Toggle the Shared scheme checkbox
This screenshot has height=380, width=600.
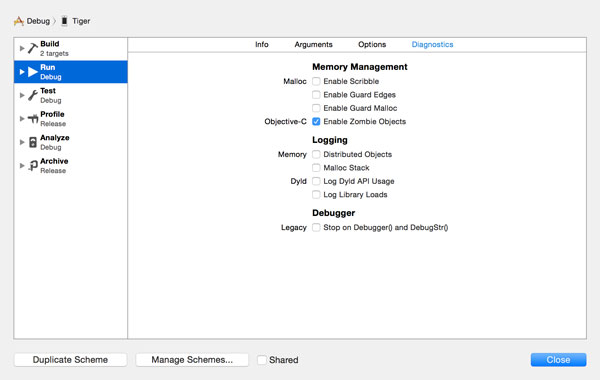coord(262,360)
